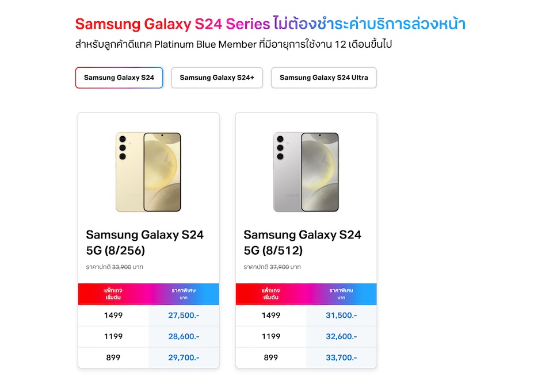This screenshot has height=392, width=557.
Task: Select the 27,500.- special price
Action: pyautogui.click(x=184, y=316)
